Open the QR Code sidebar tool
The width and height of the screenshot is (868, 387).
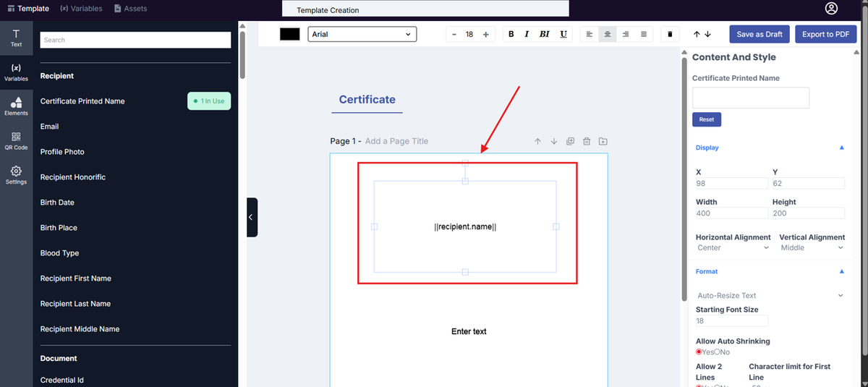(x=16, y=141)
